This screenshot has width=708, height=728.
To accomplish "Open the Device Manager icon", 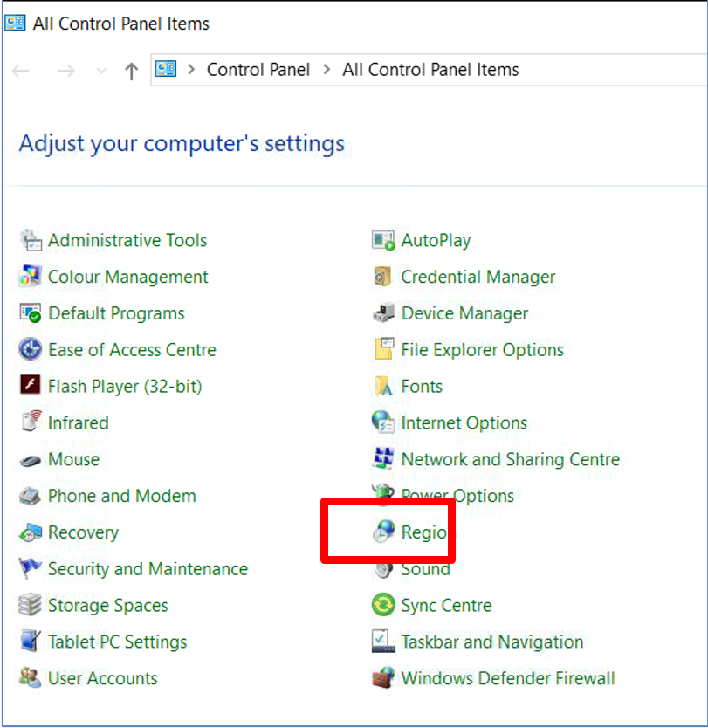I will pos(383,313).
